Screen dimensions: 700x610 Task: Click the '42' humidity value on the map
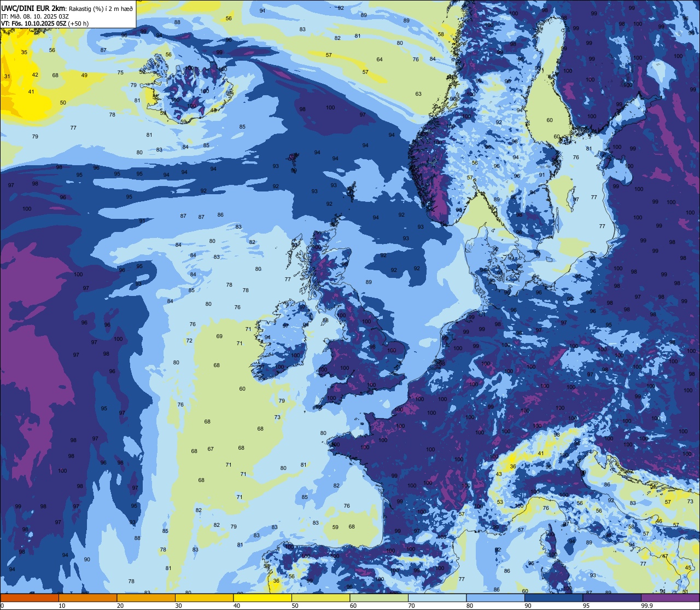click(x=35, y=75)
